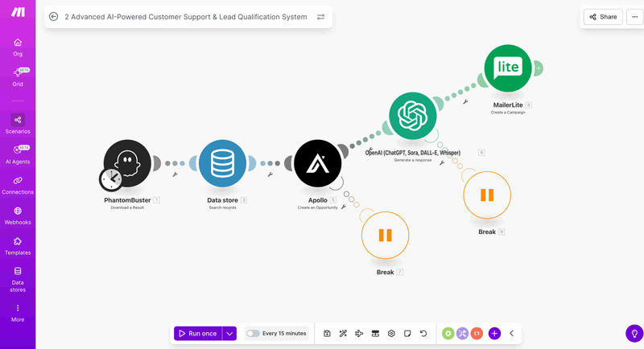Select the OpenAI module

pyautogui.click(x=413, y=116)
